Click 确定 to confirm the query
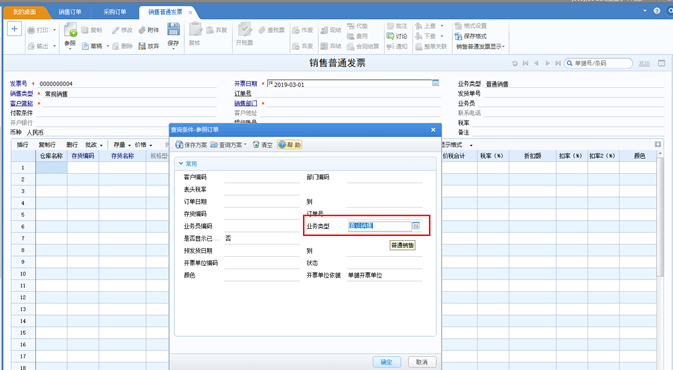 point(387,362)
